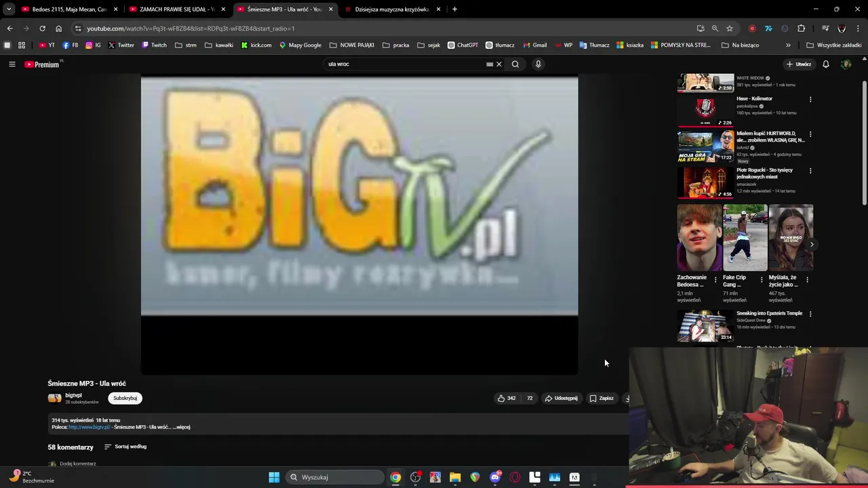This screenshot has height=488, width=868.
Task: Dislike the video showing 72
Action: pyautogui.click(x=528, y=399)
